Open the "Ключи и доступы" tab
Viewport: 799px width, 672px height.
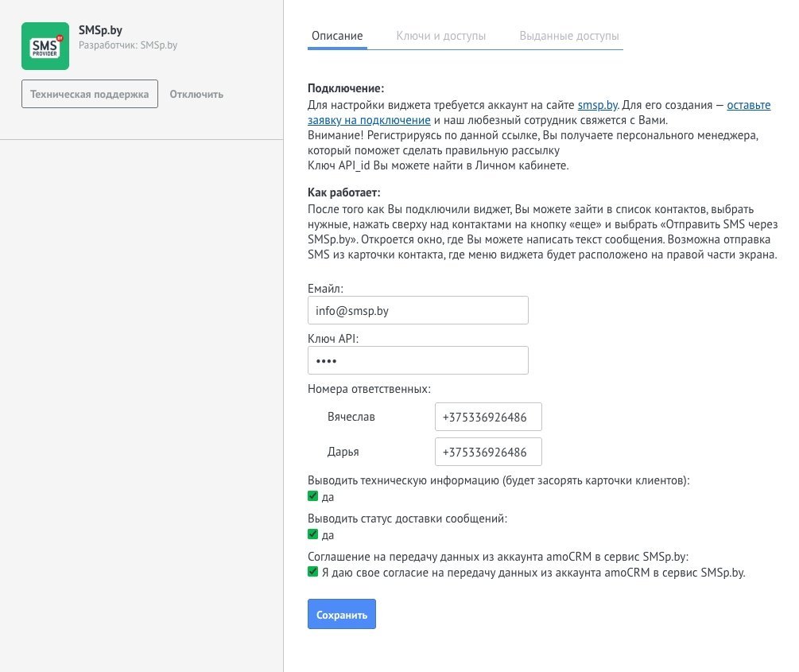point(440,36)
